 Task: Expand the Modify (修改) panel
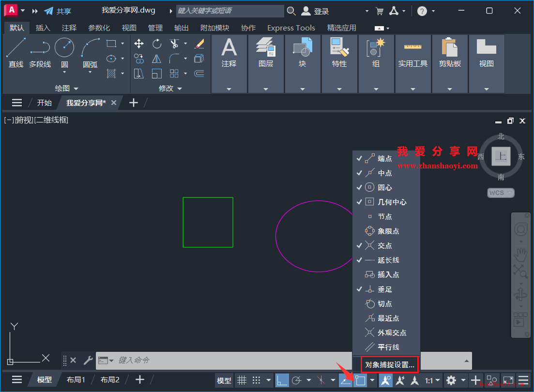(x=170, y=88)
